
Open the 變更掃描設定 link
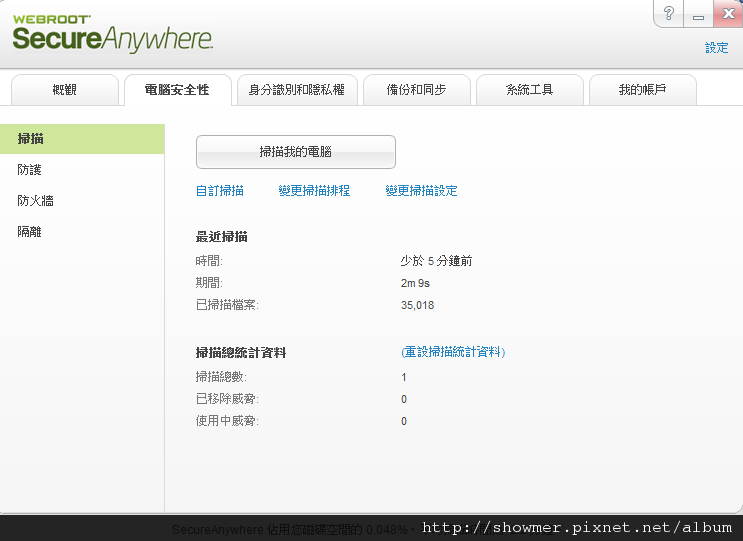pyautogui.click(x=421, y=191)
